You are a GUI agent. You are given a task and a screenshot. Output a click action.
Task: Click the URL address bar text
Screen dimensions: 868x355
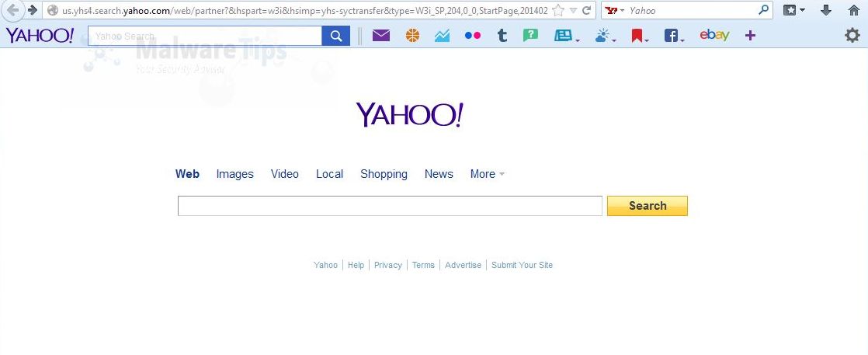click(x=304, y=10)
